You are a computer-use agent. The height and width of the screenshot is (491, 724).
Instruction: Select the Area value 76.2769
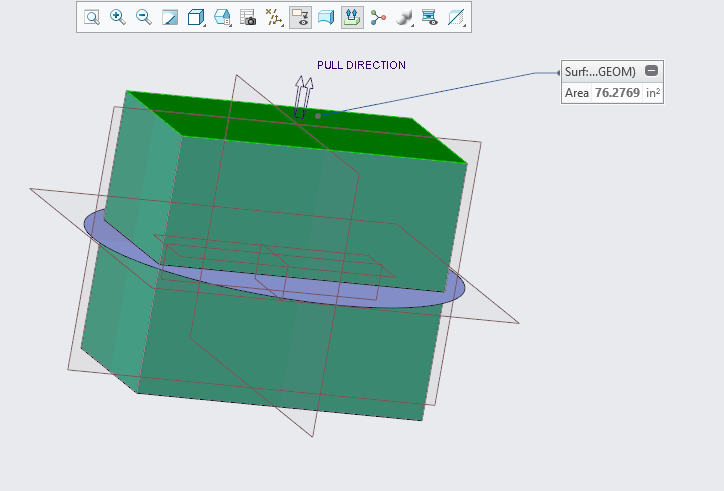click(617, 93)
